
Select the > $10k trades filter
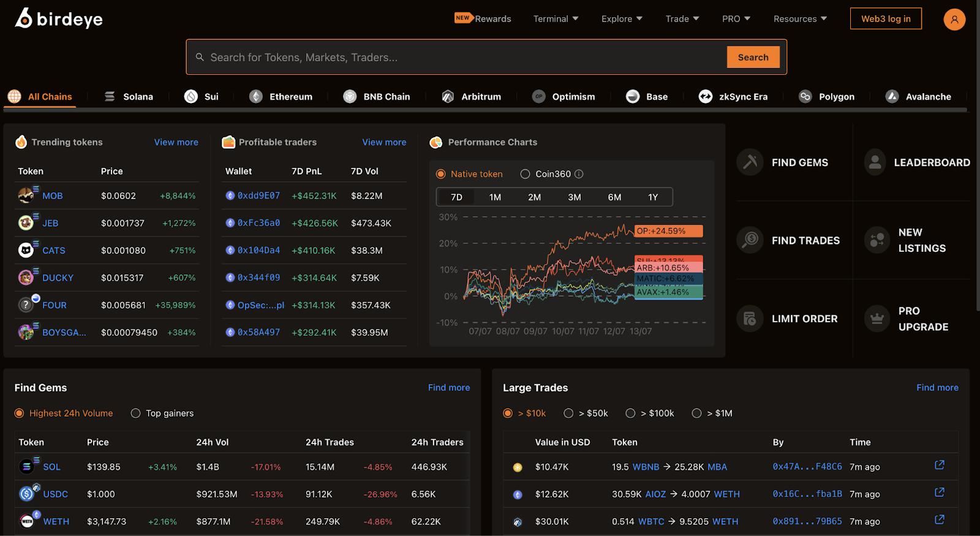[508, 413]
